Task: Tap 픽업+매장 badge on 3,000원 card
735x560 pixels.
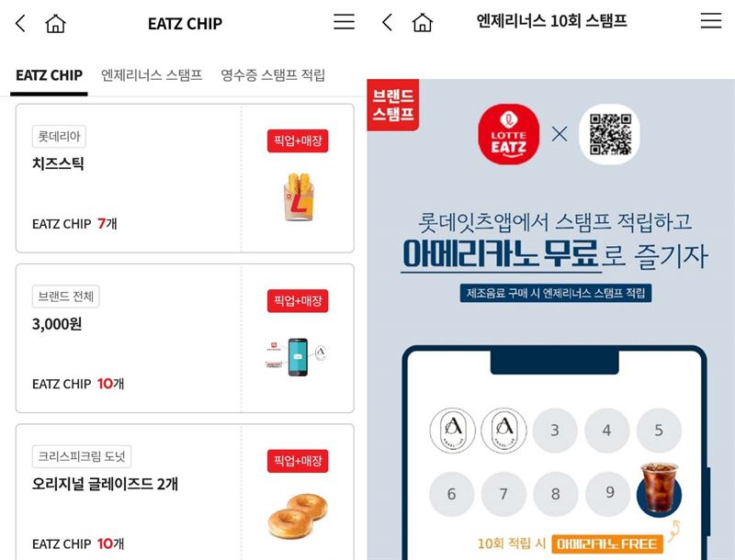Action: 298,300
